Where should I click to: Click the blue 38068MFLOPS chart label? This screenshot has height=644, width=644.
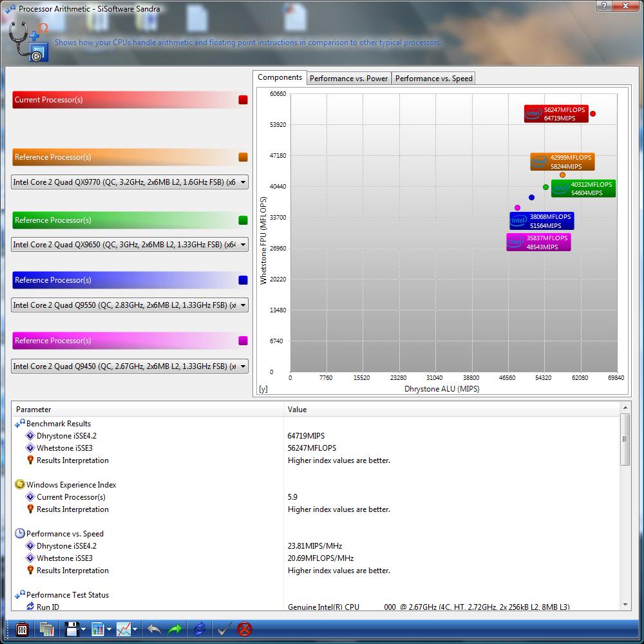coord(542,221)
